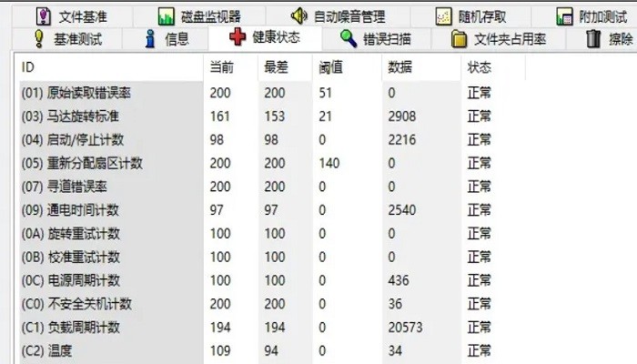The image size is (637, 364).
Task: Click current value 109 in 温度 row
Action: [x=220, y=351]
